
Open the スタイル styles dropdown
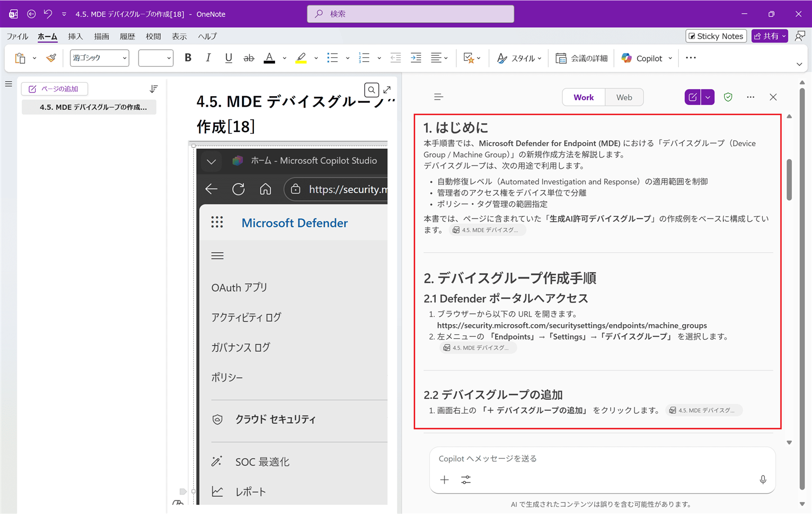[519, 58]
